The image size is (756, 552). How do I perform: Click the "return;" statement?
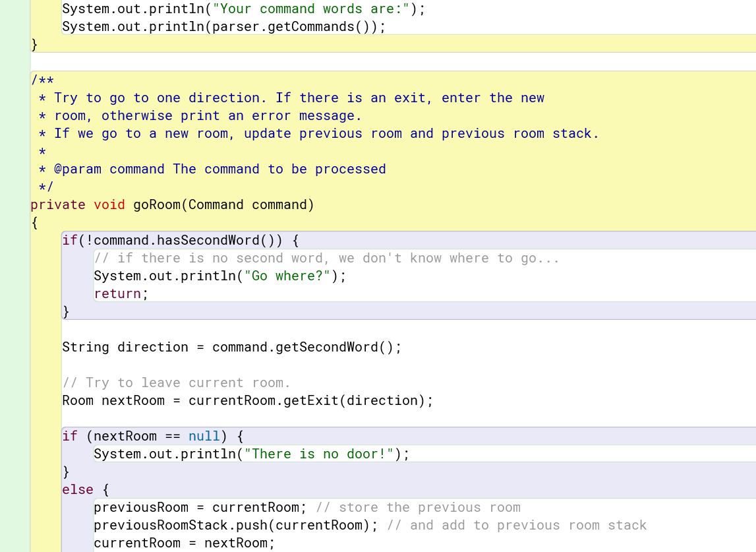[x=121, y=294]
